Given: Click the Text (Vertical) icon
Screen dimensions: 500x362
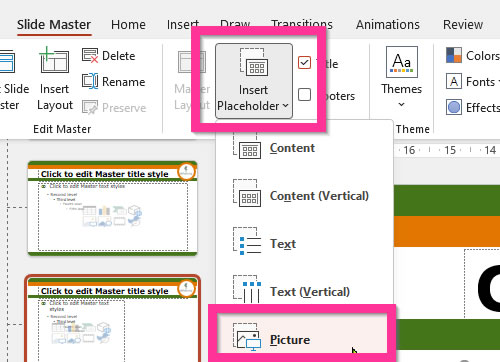Looking at the screenshot, I should coord(247,289).
